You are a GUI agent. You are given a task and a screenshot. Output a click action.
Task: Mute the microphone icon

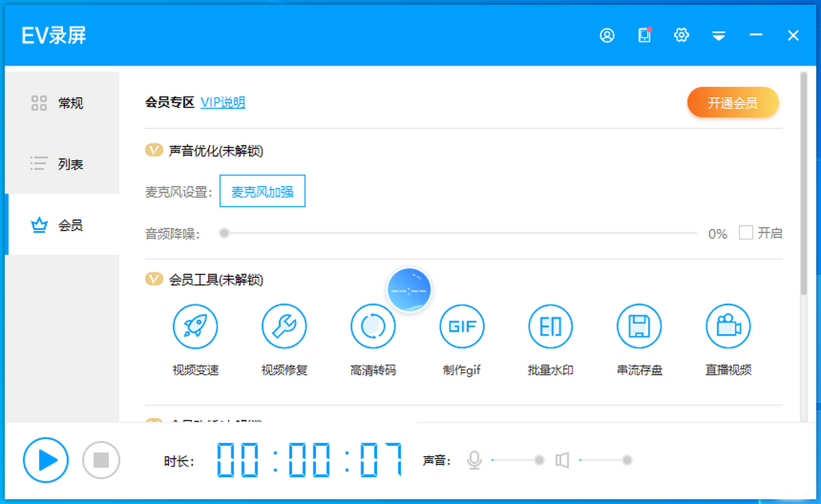click(474, 460)
